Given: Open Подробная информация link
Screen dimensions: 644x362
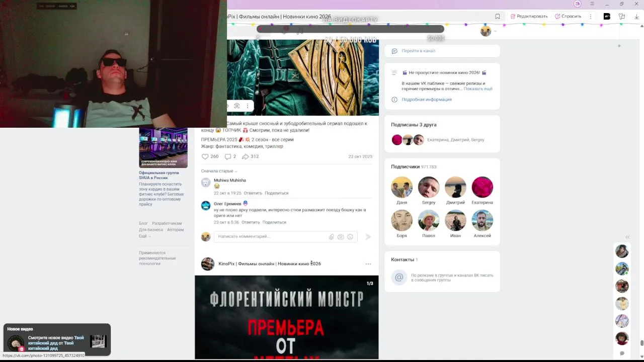Looking at the screenshot, I should point(427,100).
